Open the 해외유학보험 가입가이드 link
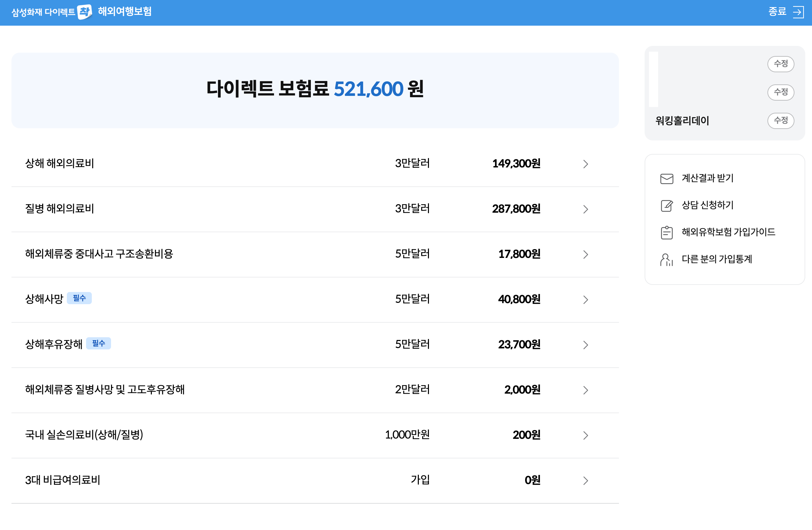Viewport: 812px width, 530px height. [x=728, y=232]
